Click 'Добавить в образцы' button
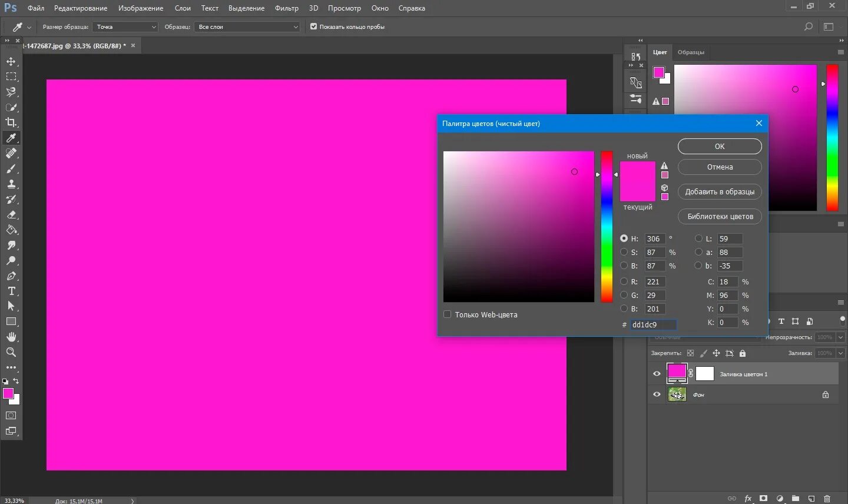Screen dimensions: 848x504 (720, 191)
